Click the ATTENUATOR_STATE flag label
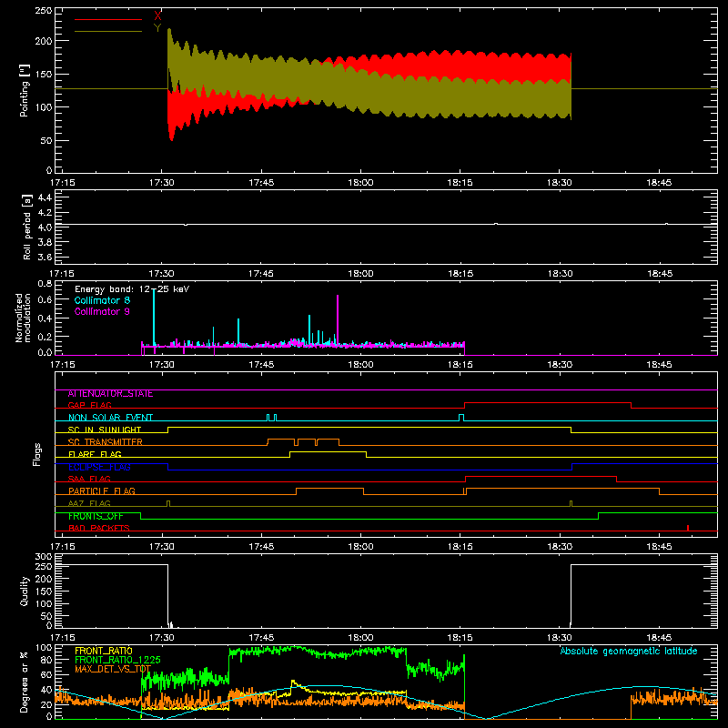The image size is (728, 728). coord(110,394)
